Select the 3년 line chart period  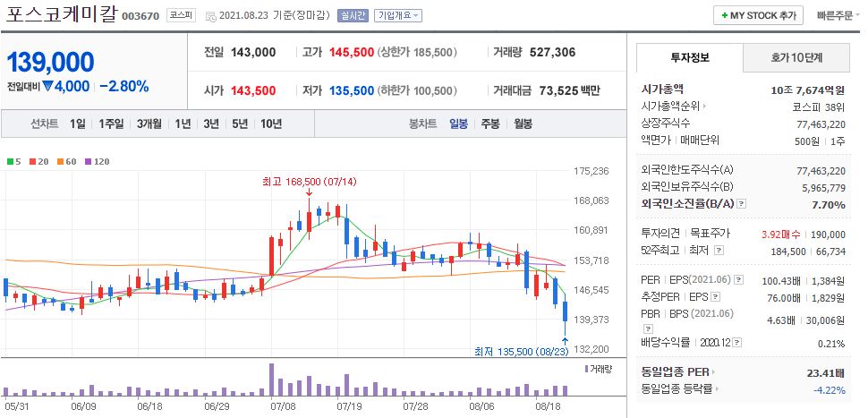(211, 124)
